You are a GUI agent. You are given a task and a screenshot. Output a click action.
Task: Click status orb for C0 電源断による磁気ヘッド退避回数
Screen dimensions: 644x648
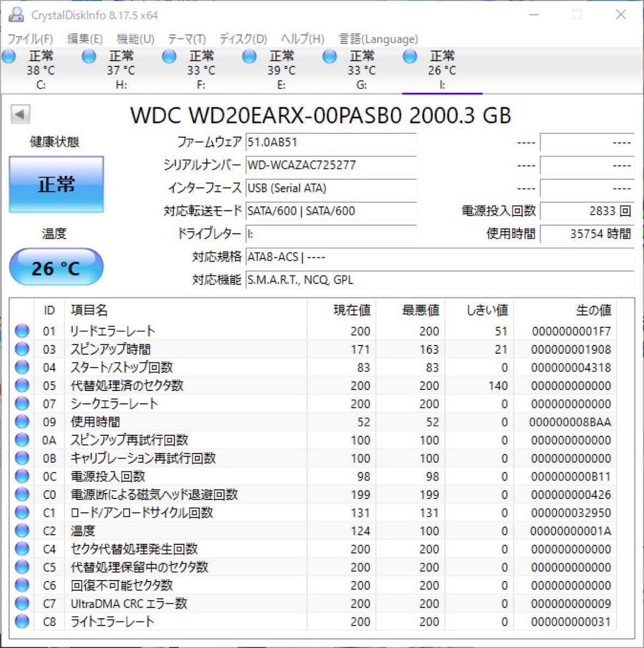[x=22, y=495]
